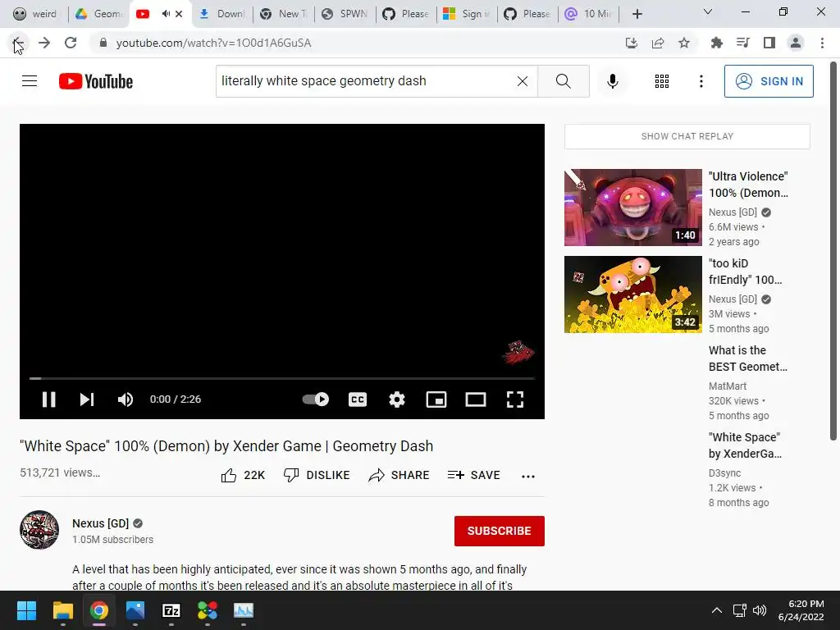
Task: Toggle closed captions CC button
Action: [358, 399]
